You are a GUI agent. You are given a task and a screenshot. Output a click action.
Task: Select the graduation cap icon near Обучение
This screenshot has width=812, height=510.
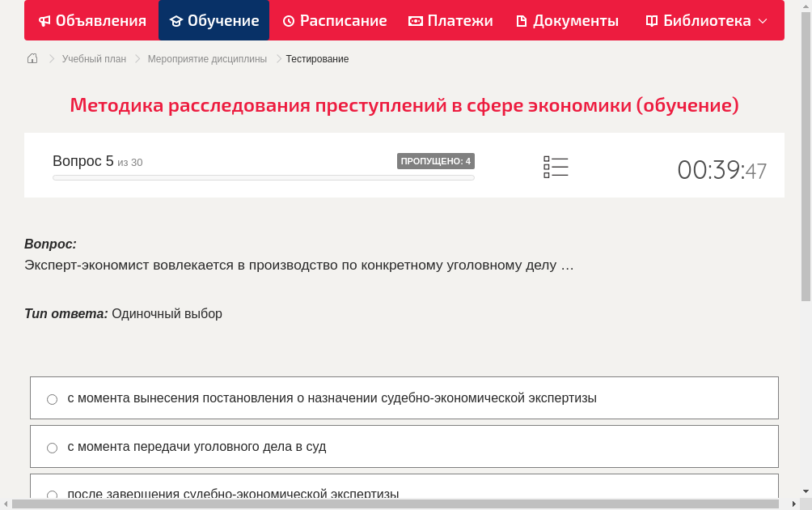point(176,20)
